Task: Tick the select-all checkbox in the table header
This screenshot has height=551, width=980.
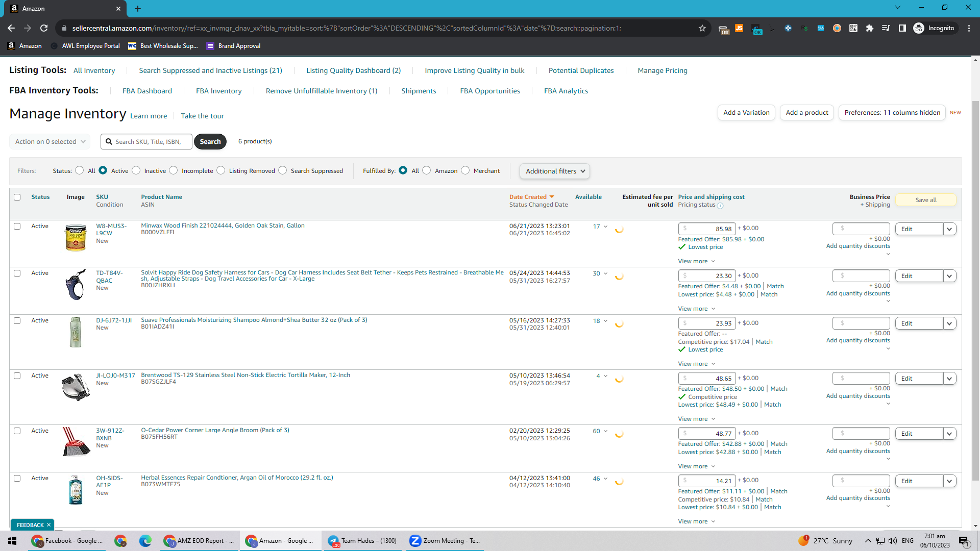Action: click(17, 197)
